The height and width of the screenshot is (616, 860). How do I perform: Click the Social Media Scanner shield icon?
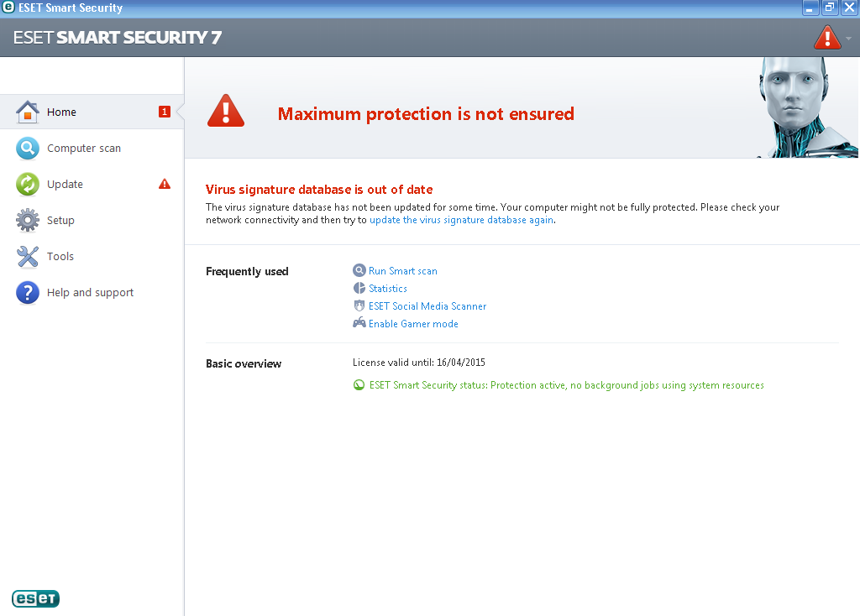click(359, 305)
